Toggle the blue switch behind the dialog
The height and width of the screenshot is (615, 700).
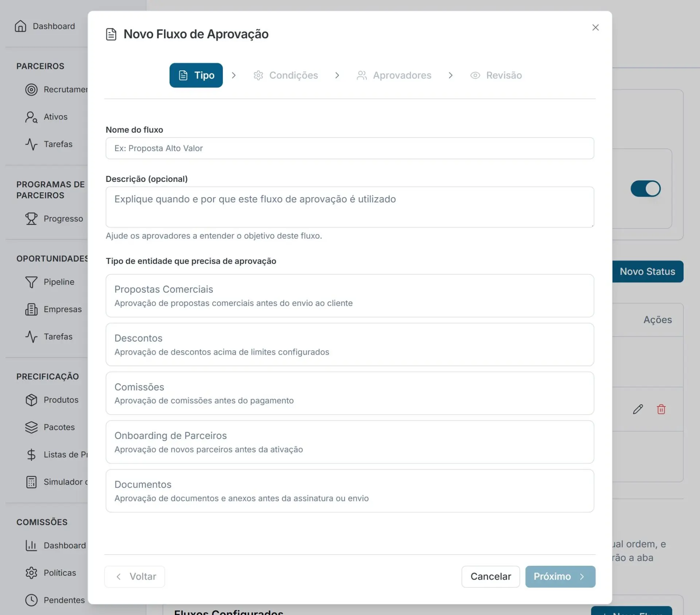point(646,189)
